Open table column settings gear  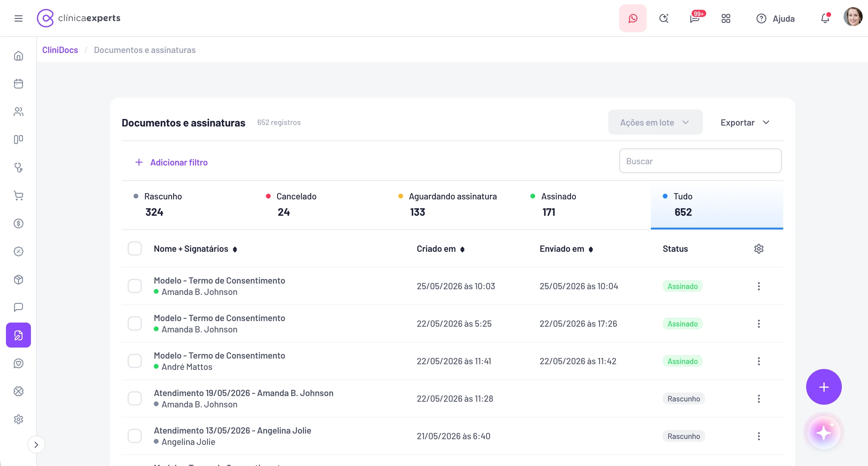[759, 249]
